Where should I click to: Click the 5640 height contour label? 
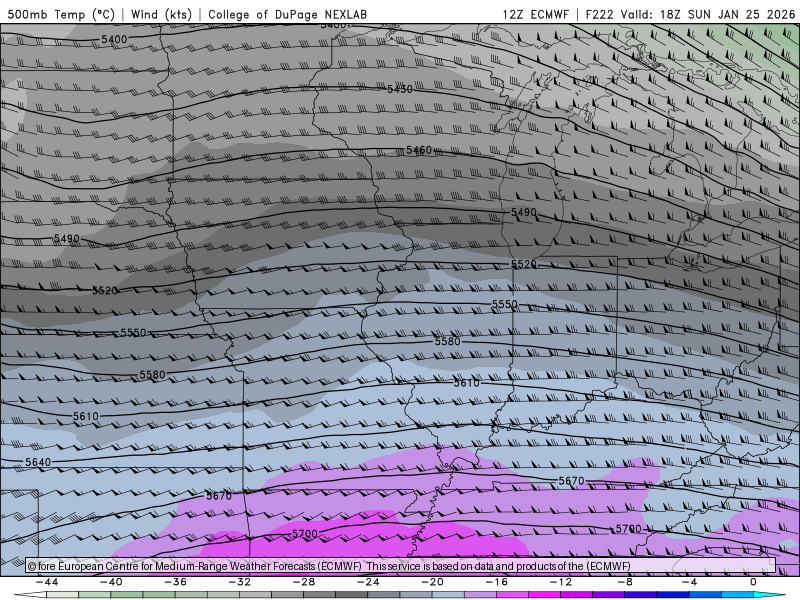point(38,462)
